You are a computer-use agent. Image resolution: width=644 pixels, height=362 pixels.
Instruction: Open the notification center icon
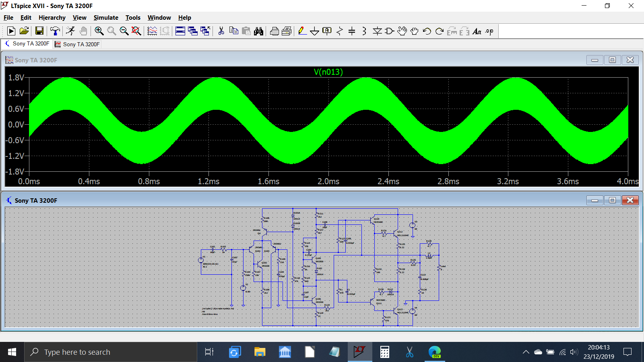[x=627, y=352]
